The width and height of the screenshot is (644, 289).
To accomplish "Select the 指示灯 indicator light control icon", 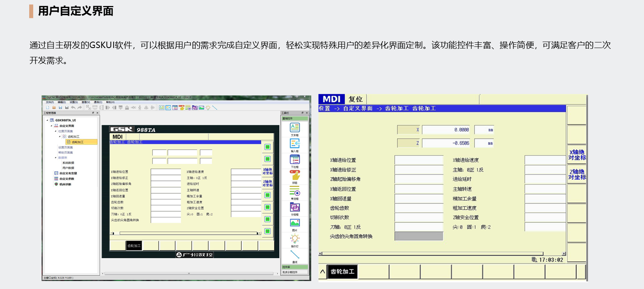I will (294, 239).
